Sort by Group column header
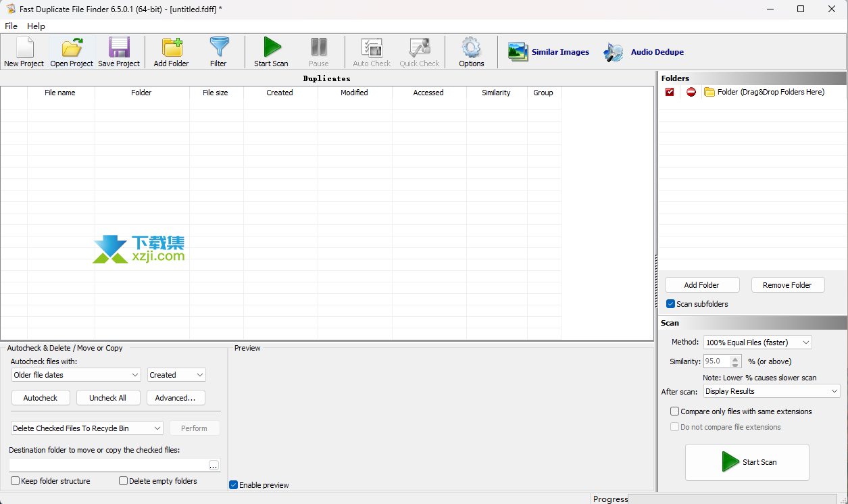This screenshot has width=848, height=504. (x=543, y=93)
